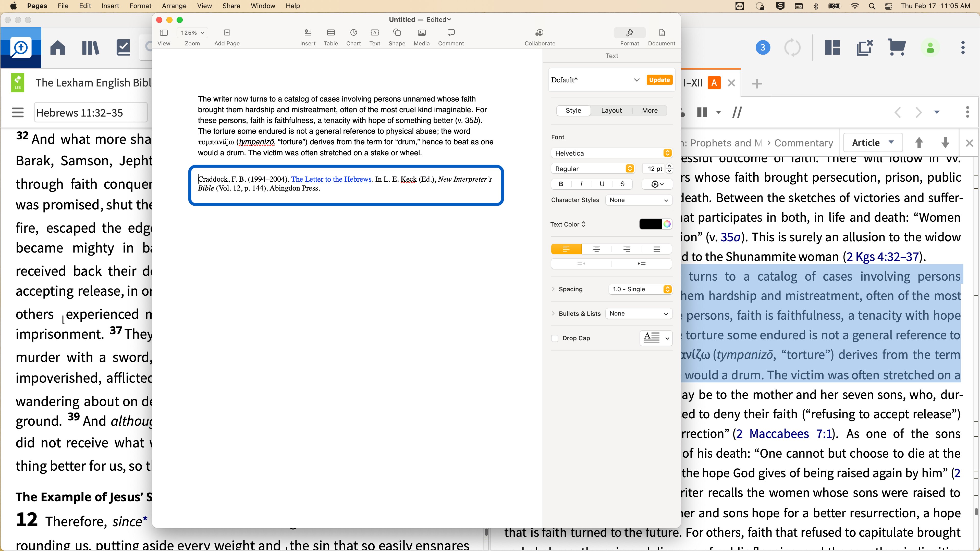Viewport: 980px width, 551px height.
Task: Open Lexham English Bible panel menu
Action: pos(18,112)
